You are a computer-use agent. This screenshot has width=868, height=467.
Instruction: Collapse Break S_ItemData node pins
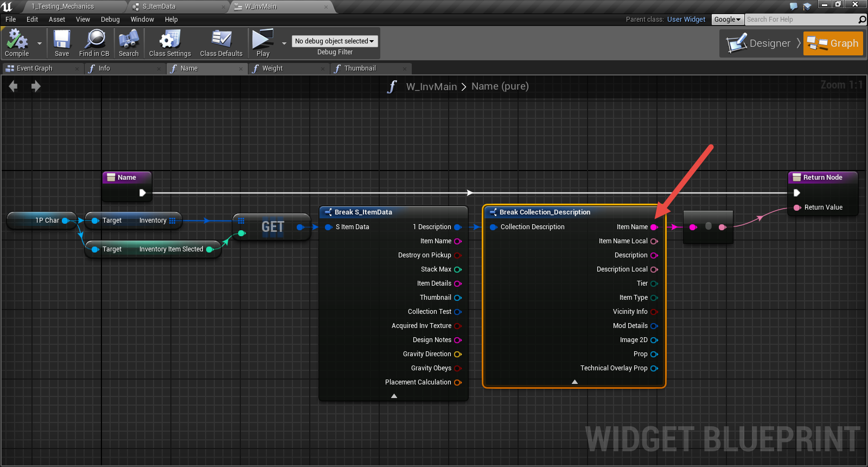click(x=394, y=396)
